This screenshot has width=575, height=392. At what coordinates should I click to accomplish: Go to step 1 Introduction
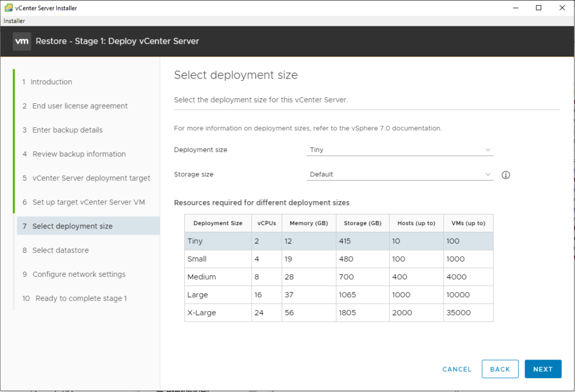point(47,82)
